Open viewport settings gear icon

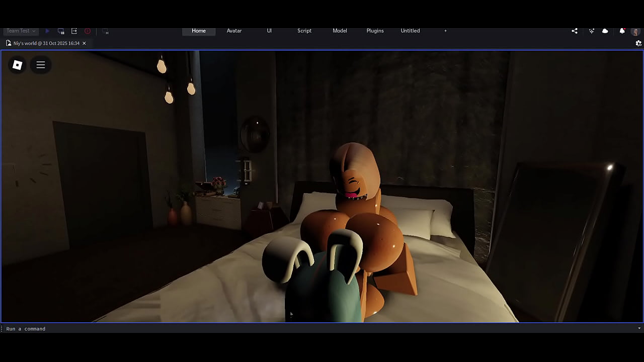(638, 43)
